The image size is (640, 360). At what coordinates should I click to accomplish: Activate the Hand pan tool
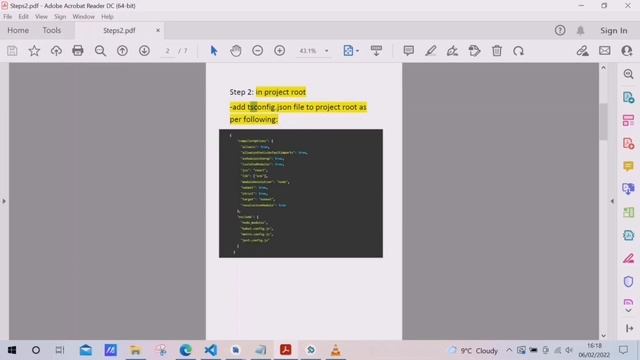(x=236, y=51)
